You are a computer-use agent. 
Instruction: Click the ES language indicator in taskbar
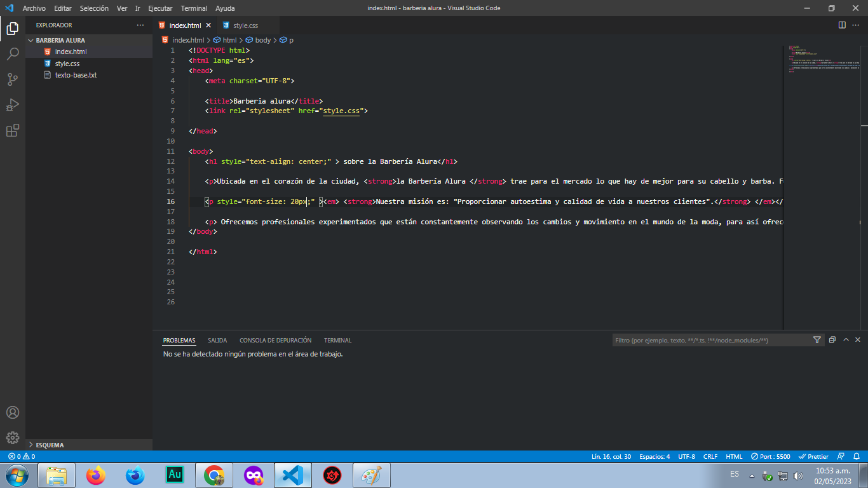[x=735, y=474]
